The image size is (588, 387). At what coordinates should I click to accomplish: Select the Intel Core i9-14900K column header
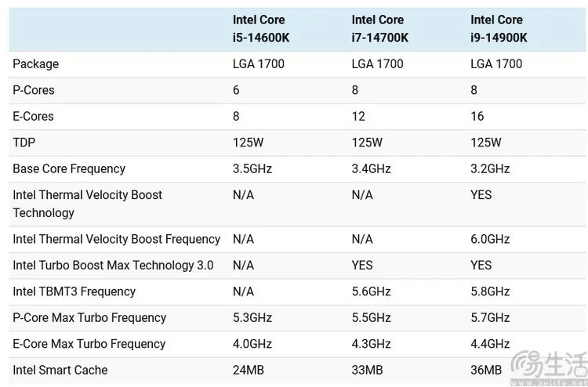click(499, 29)
